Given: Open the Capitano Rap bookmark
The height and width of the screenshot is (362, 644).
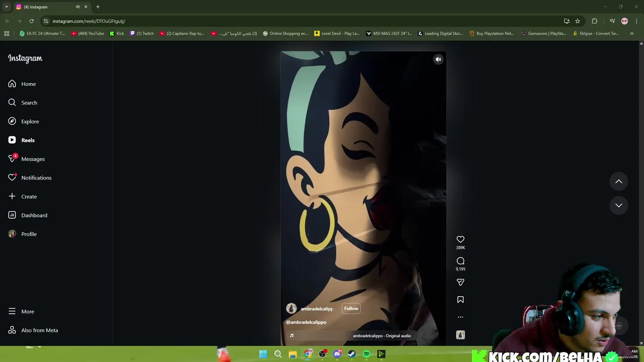Looking at the screenshot, I should 182,34.
